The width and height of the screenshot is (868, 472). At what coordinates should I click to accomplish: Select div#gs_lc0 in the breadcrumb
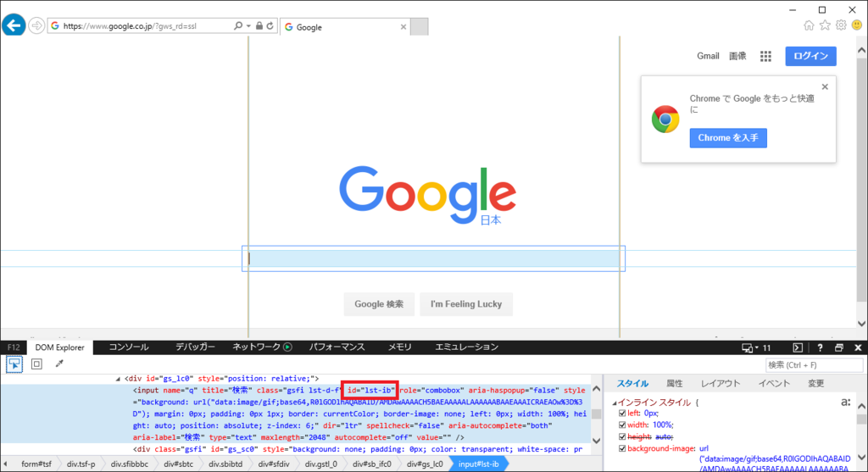click(425, 464)
